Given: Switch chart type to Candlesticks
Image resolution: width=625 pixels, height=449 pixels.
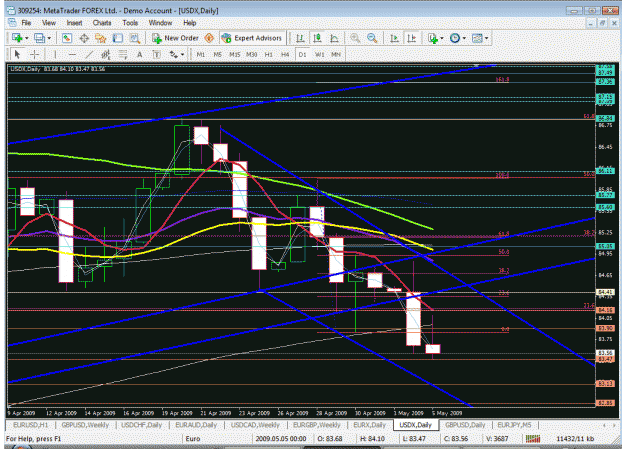Looking at the screenshot, I should 317,38.
